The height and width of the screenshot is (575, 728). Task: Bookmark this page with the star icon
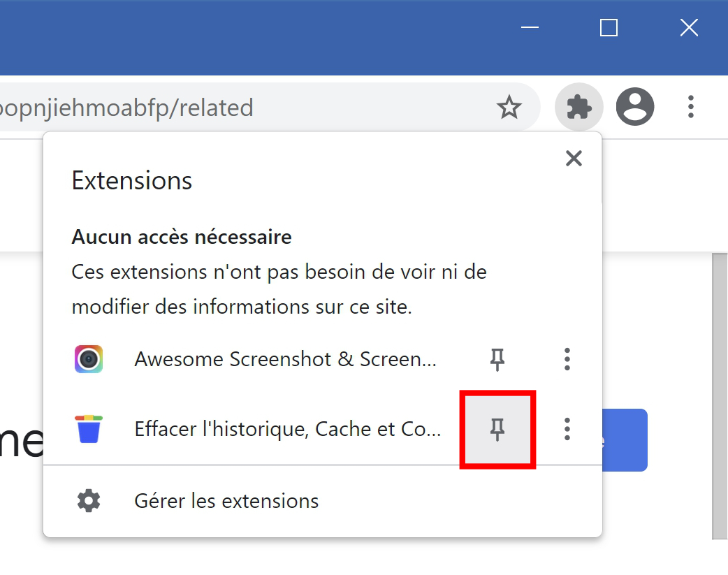(509, 108)
